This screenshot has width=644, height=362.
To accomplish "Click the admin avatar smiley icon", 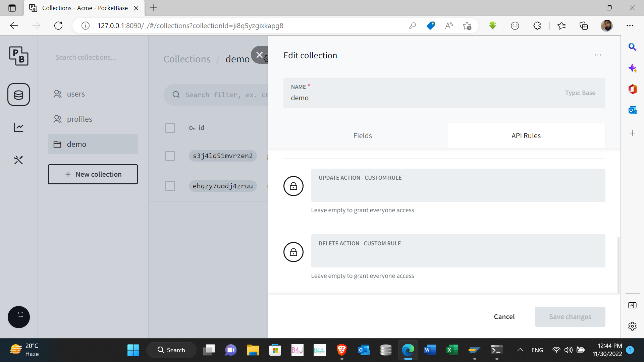I will pyautogui.click(x=19, y=317).
